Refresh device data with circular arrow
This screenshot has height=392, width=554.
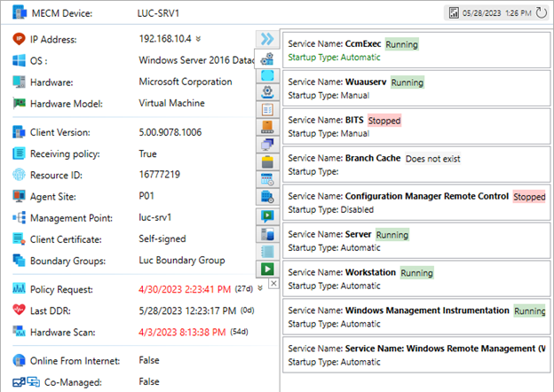click(541, 13)
